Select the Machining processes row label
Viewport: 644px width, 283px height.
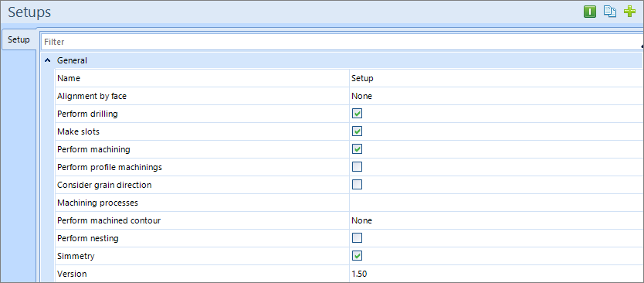coord(97,203)
